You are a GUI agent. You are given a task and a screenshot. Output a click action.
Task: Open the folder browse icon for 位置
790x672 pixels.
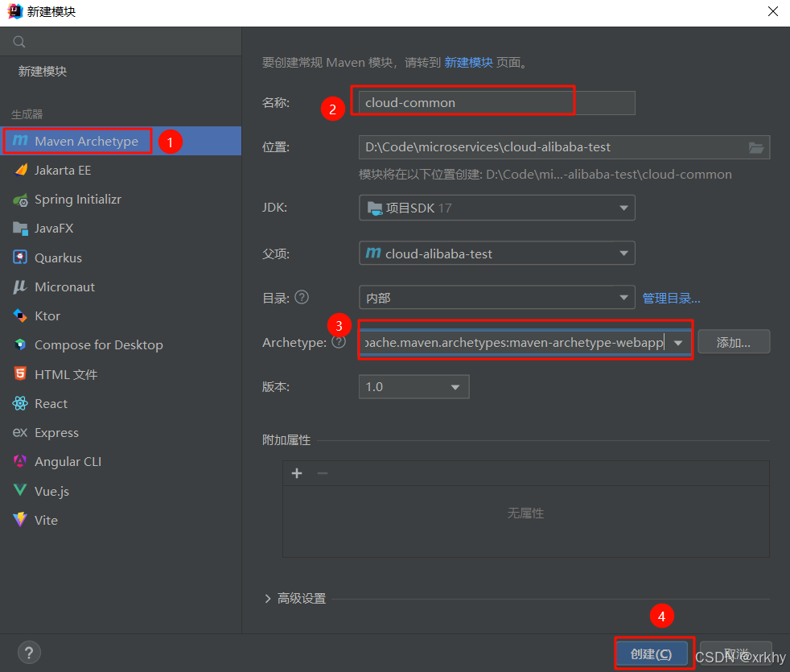click(x=755, y=148)
